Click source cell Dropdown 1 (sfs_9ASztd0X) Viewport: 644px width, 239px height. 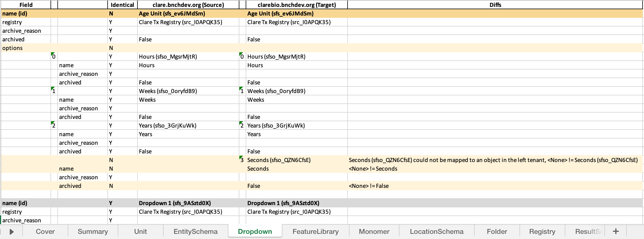[188, 203]
